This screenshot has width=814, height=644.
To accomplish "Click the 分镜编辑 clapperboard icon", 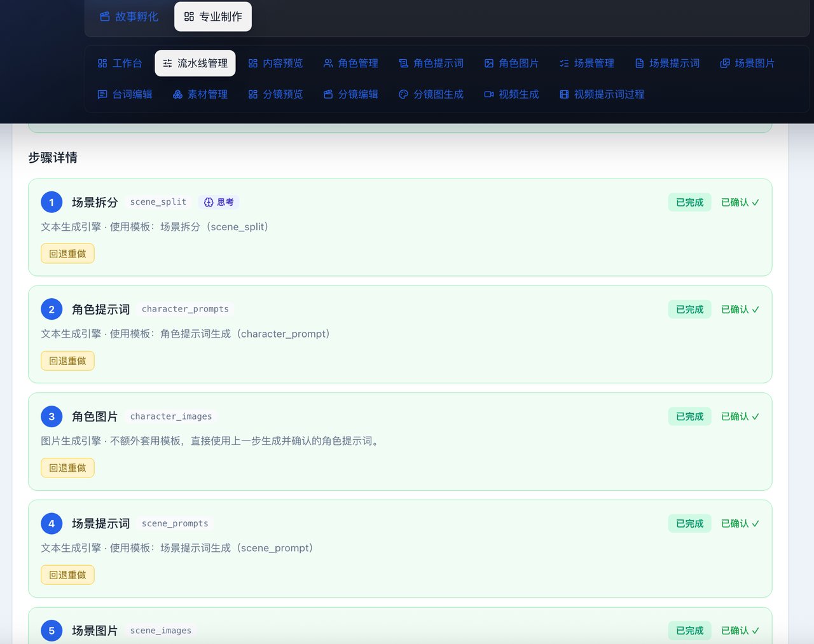I will coord(328,94).
